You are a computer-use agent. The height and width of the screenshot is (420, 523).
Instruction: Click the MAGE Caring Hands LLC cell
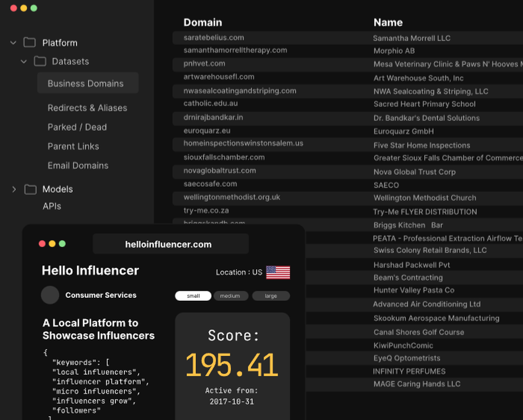[x=417, y=384]
